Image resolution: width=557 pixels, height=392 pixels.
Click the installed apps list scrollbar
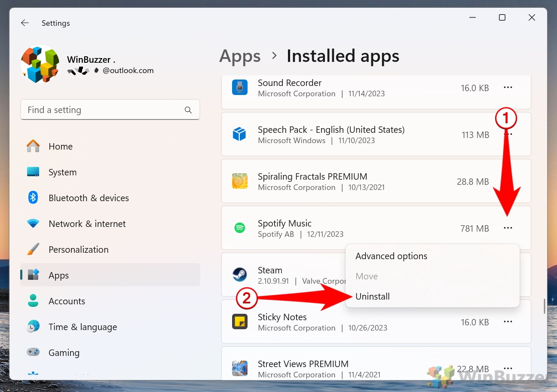tap(545, 306)
